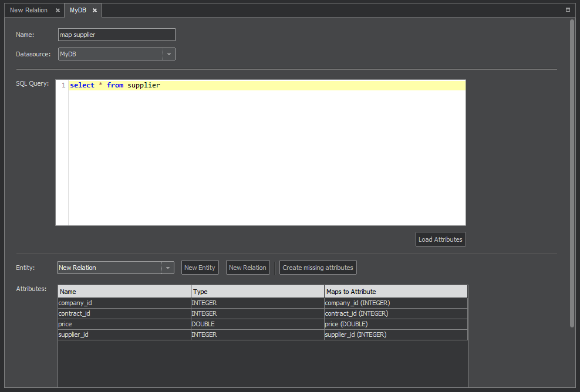Click in the SQL Query editor line
580x392 pixels.
(264, 86)
